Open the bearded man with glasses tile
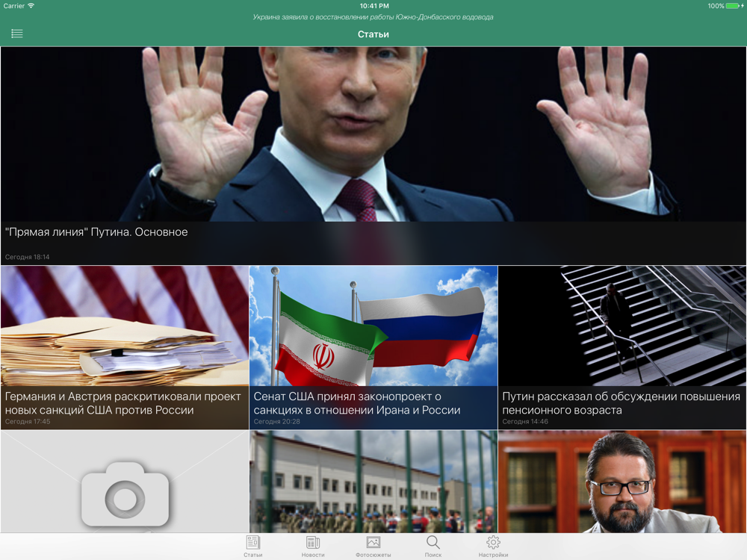Image resolution: width=747 pixels, height=560 pixels. pos(622,482)
